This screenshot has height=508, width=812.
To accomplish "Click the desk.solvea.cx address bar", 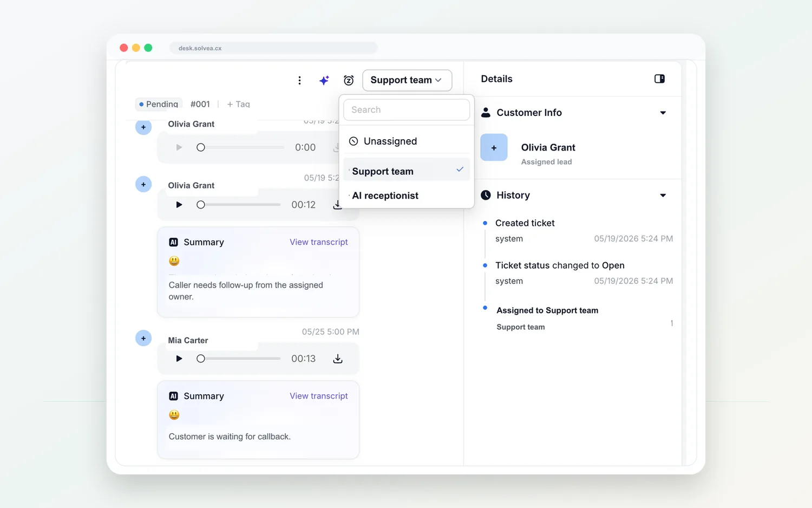I will 273,48.
